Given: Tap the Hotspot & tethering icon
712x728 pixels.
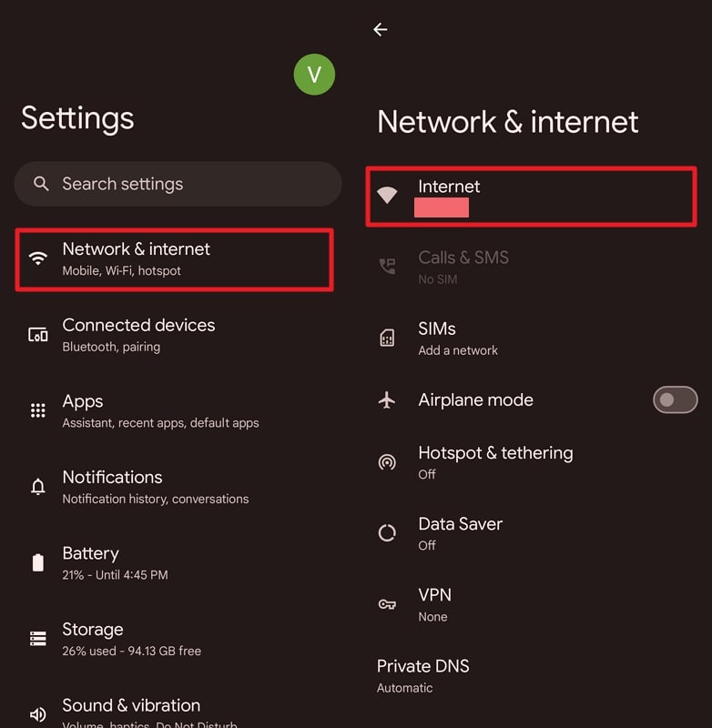Looking at the screenshot, I should point(387,461).
